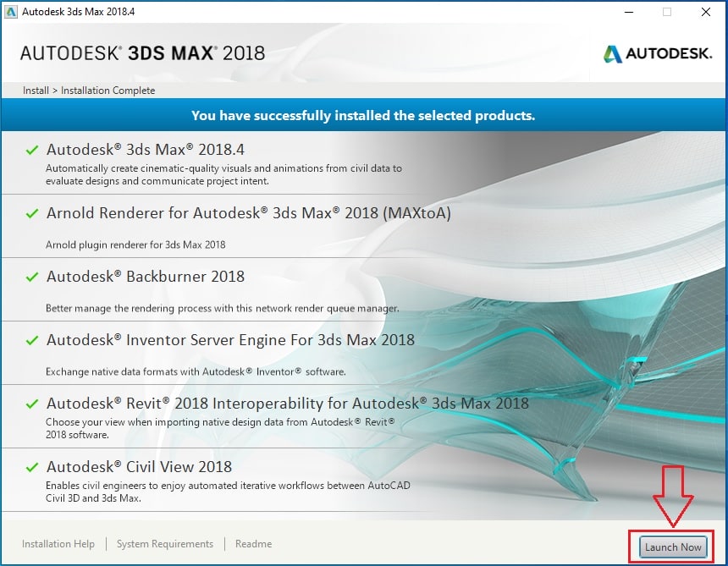Click the green checkmark beside Autodesk 3ds Max 2018.4
The width and height of the screenshot is (728, 566).
31,150
